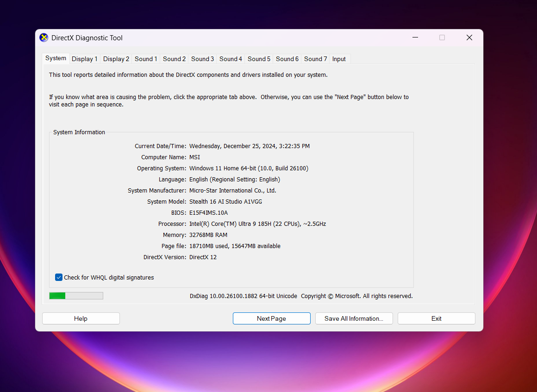This screenshot has width=537, height=392.
Task: Click the BIOS value 'E15F4IMS.10A'
Action: click(x=209, y=212)
